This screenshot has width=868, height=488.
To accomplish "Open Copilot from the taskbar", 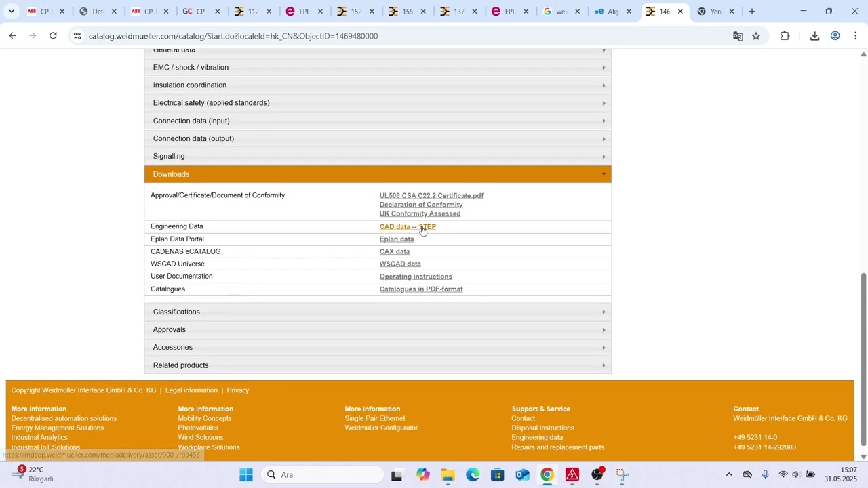I will pos(423,475).
